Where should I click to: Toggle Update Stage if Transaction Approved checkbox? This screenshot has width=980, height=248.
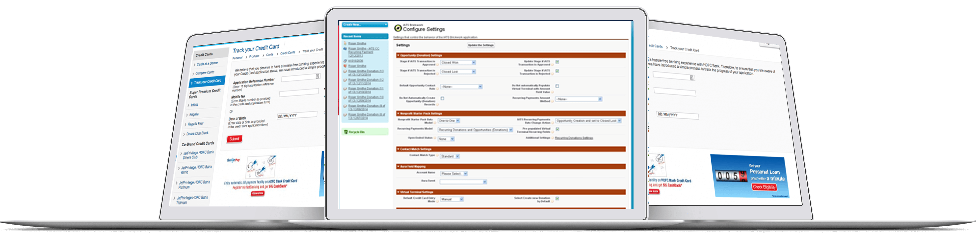tap(557, 62)
